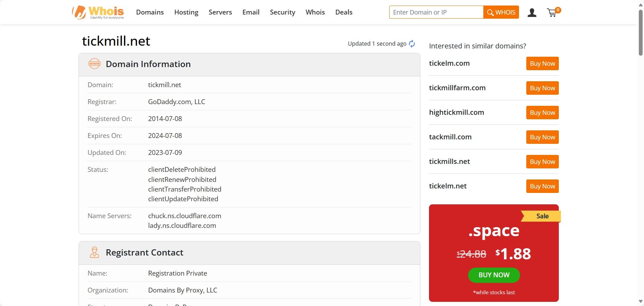Click the tickmill.net page heading
The width and height of the screenshot is (644, 306).
coord(116,41)
